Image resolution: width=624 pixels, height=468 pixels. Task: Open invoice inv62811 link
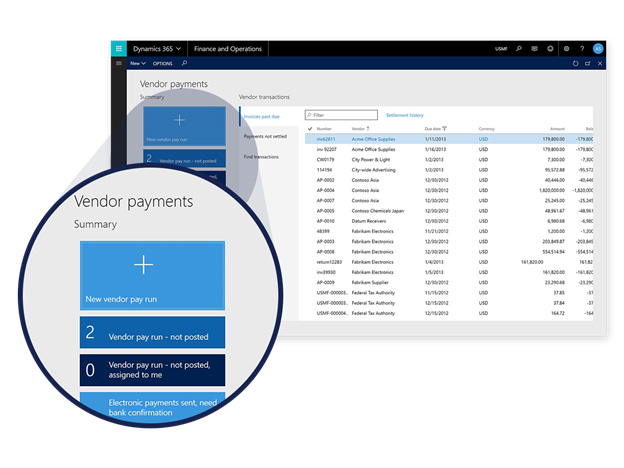tap(326, 139)
